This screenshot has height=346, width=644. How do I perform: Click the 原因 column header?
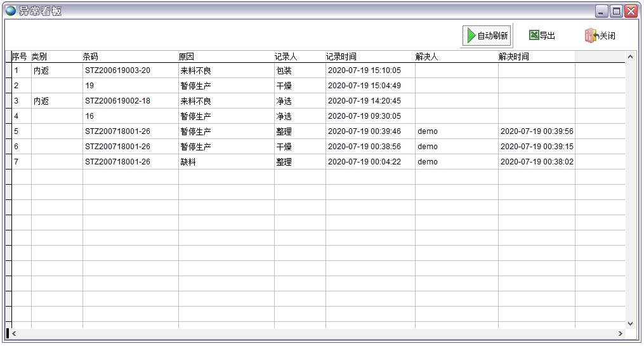[226, 57]
